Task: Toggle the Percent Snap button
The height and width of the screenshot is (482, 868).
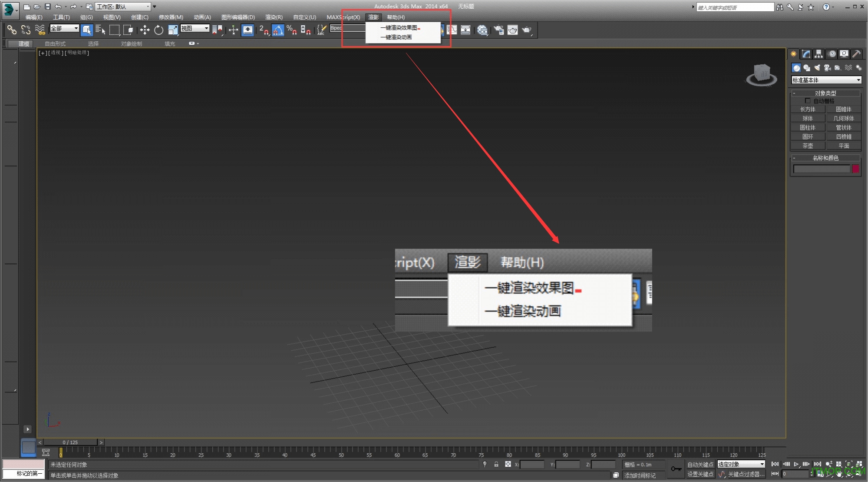Action: pos(292,30)
